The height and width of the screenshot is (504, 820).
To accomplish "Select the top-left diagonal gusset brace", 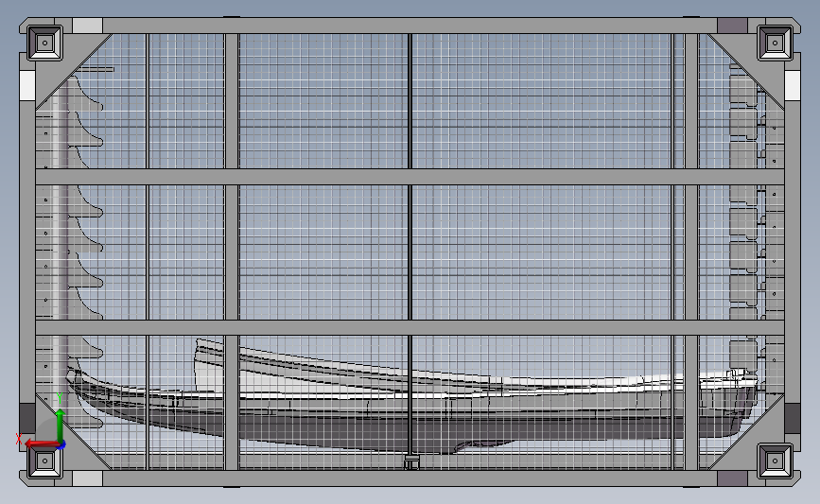I will [74, 72].
